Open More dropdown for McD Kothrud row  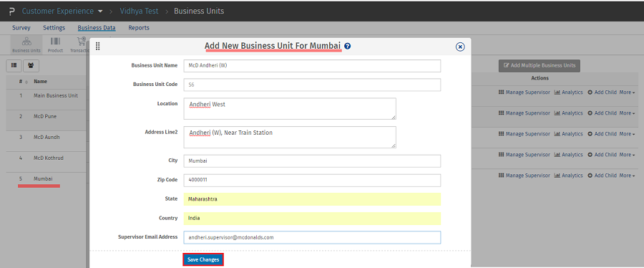(x=627, y=155)
